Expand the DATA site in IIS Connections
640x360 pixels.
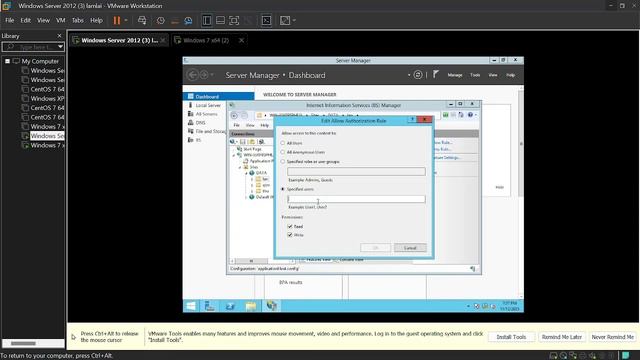[246, 173]
